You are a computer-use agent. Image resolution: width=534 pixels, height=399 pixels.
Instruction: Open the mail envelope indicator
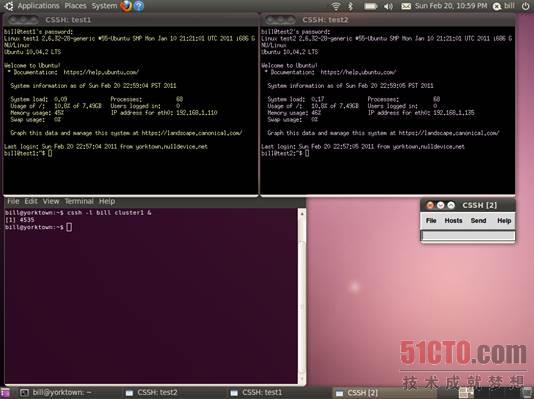point(406,6)
